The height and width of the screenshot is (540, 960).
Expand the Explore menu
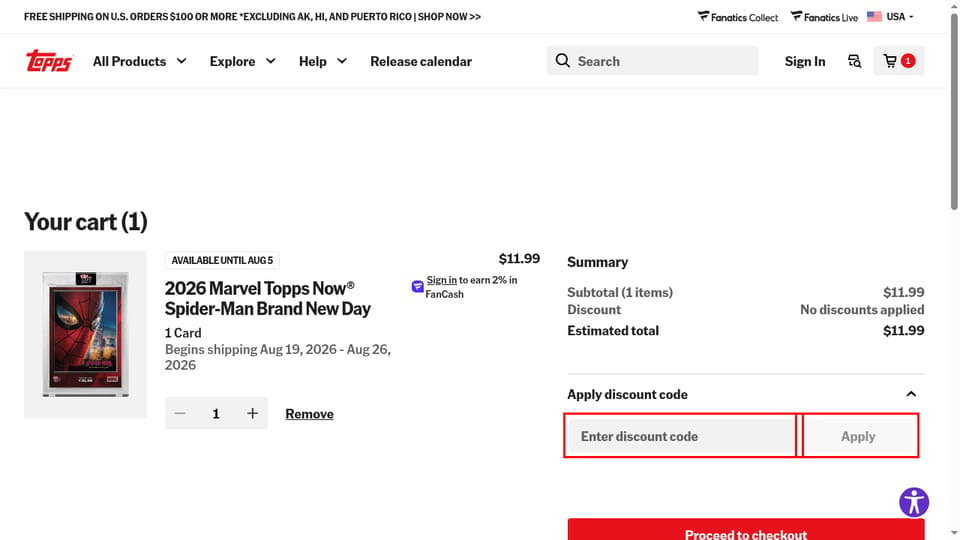[x=242, y=61]
